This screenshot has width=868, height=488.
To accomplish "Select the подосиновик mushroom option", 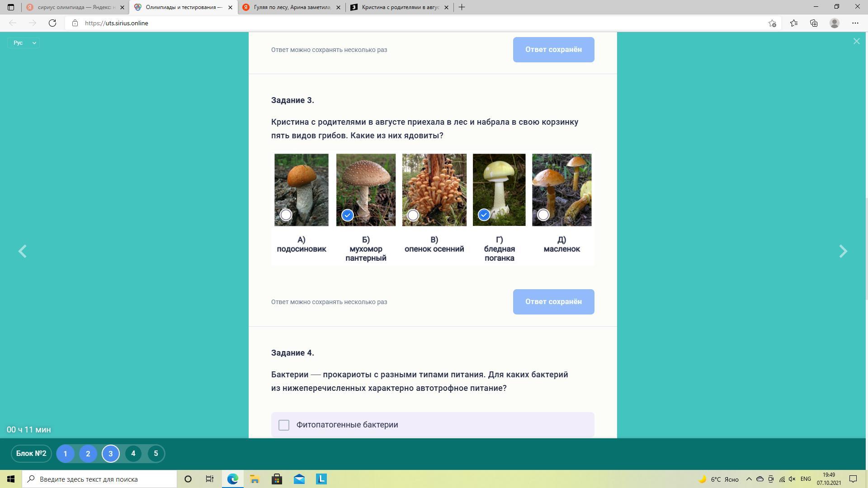I will click(286, 215).
